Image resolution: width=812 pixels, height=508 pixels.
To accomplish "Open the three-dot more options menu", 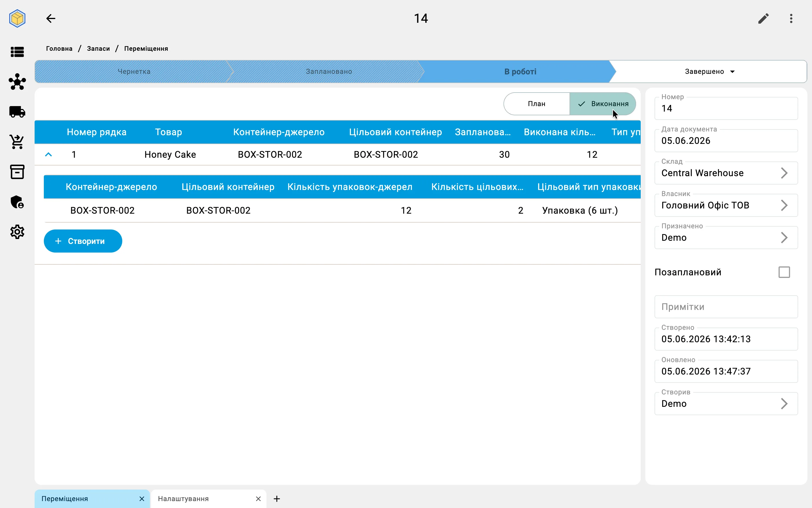I will [x=791, y=18].
